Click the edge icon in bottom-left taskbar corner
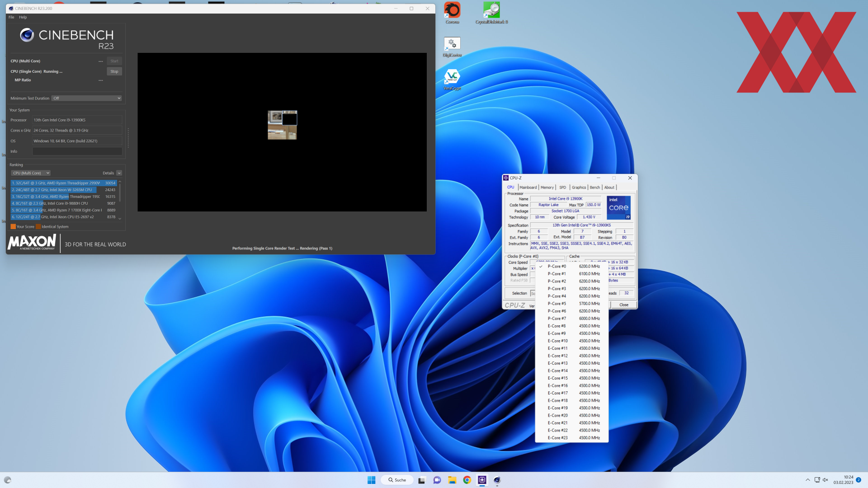This screenshot has height=488, width=868. coord(8,480)
